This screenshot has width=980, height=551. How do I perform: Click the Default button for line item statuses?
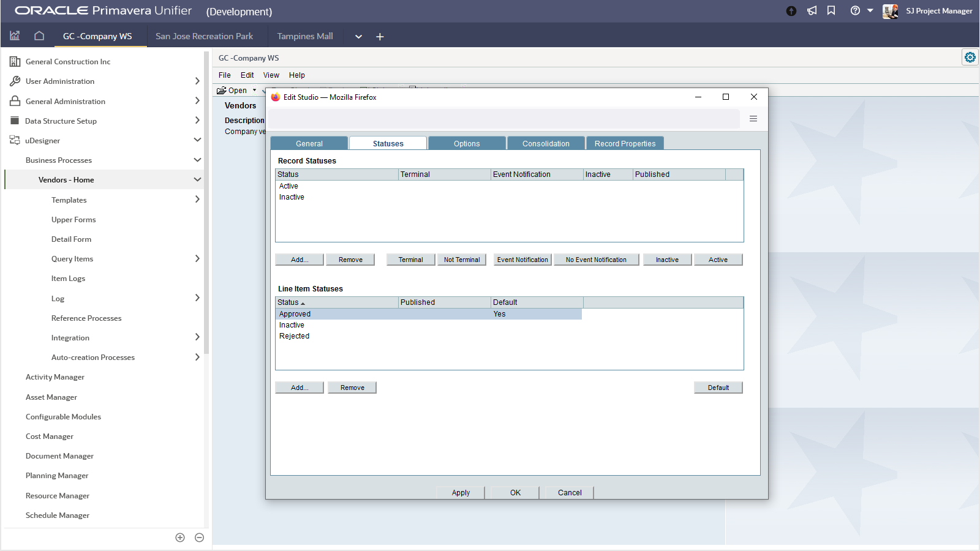pos(718,388)
